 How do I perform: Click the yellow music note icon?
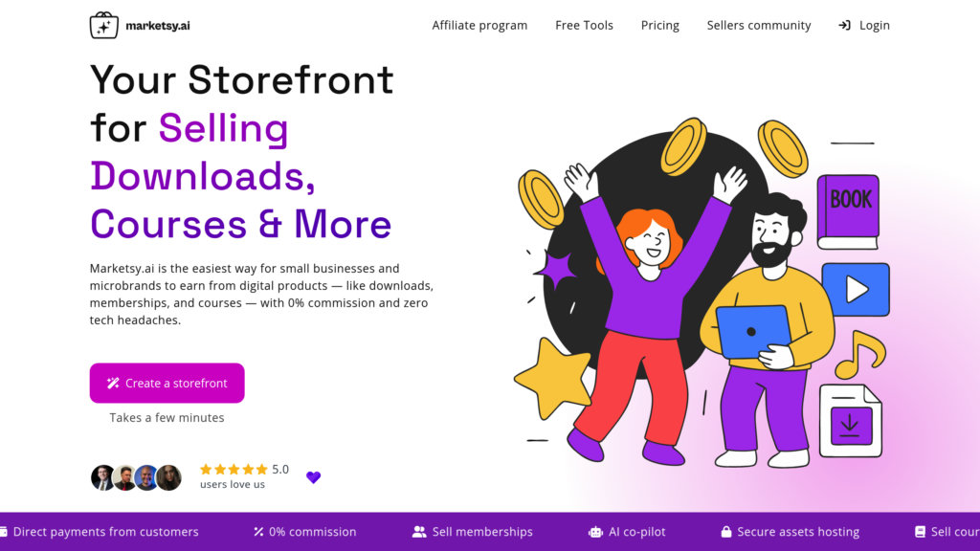859,354
